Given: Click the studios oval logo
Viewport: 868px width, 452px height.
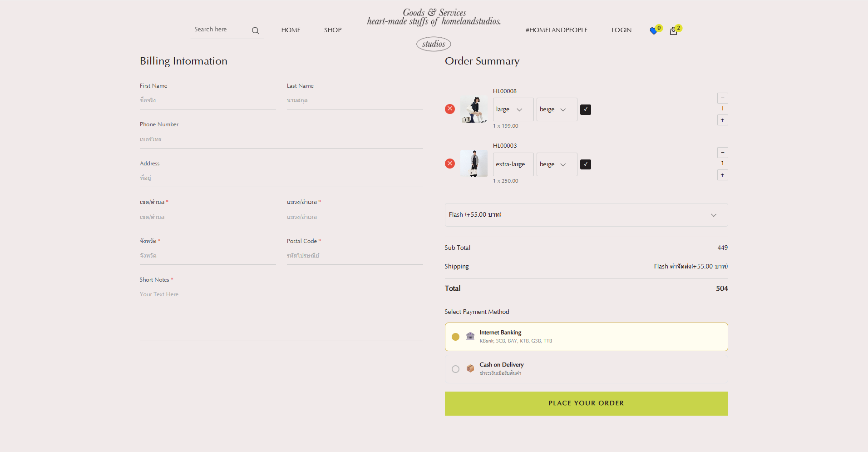Looking at the screenshot, I should (434, 44).
